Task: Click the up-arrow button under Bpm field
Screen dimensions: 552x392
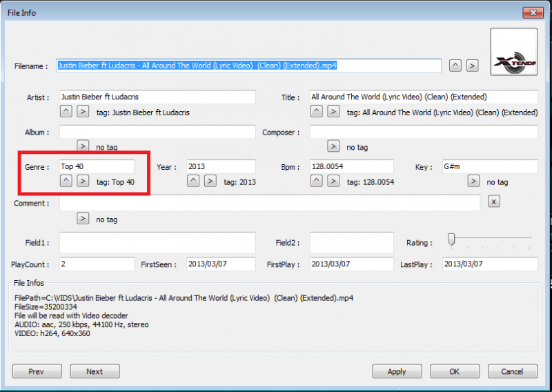Action: [x=317, y=181]
